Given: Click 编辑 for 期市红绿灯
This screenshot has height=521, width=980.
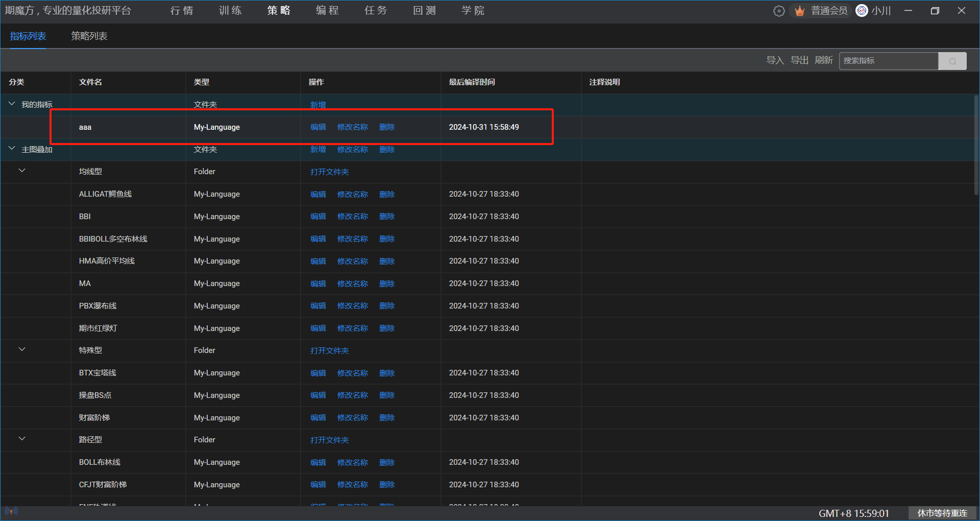Looking at the screenshot, I should [318, 328].
